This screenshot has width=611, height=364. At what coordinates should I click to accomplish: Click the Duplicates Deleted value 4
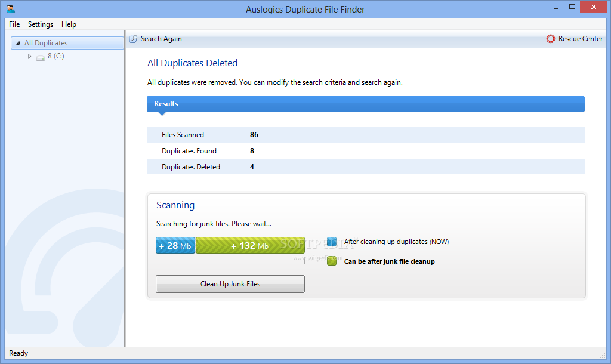pyautogui.click(x=252, y=167)
